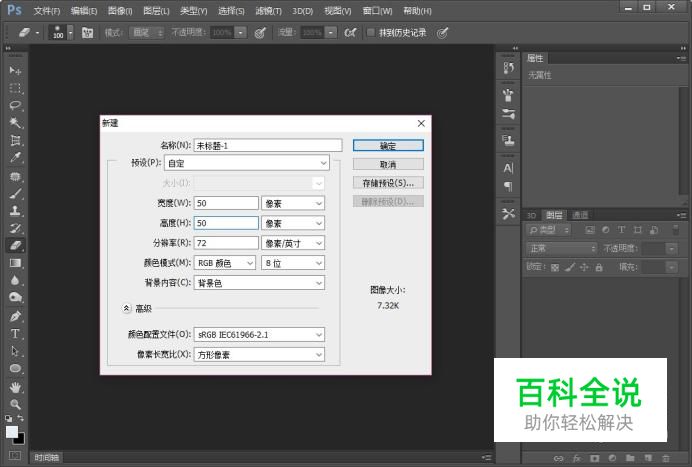This screenshot has width=692, height=467.
Task: Select the Hand tool
Action: coord(15,386)
